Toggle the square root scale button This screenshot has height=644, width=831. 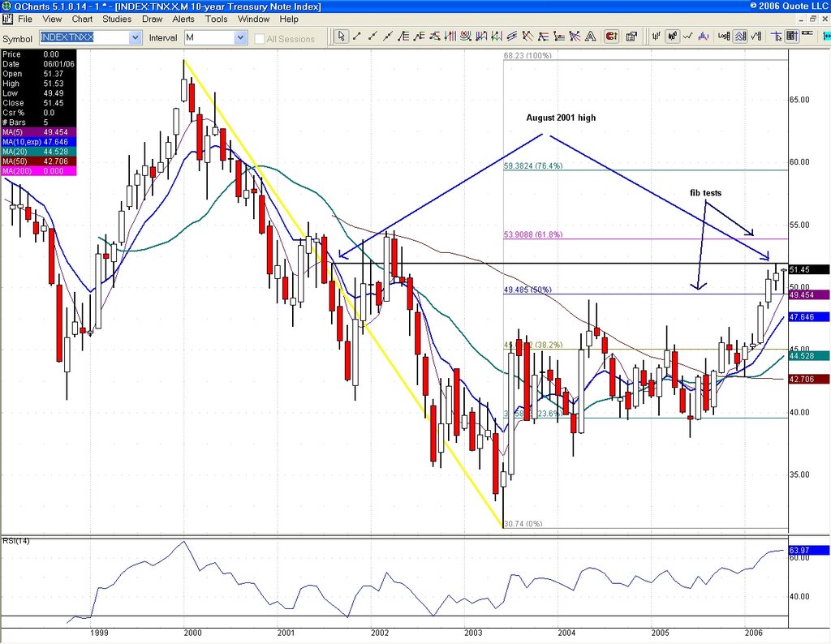coord(756,36)
